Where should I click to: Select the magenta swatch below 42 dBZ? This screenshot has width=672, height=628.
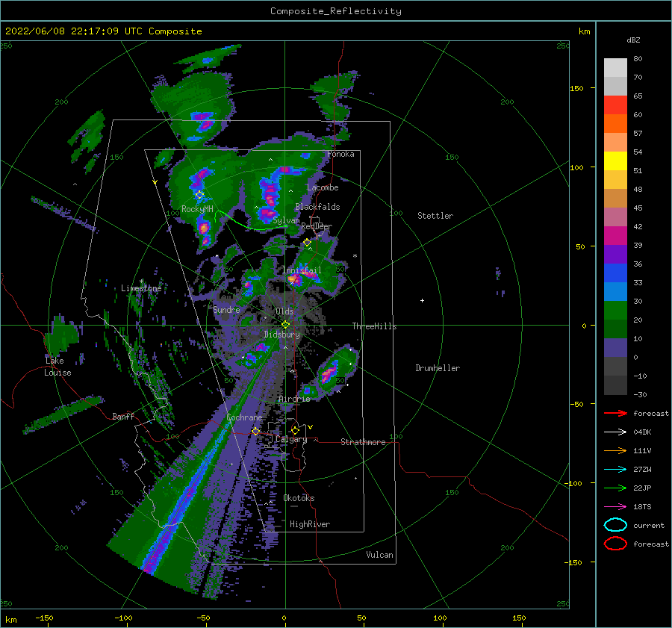pyautogui.click(x=615, y=235)
